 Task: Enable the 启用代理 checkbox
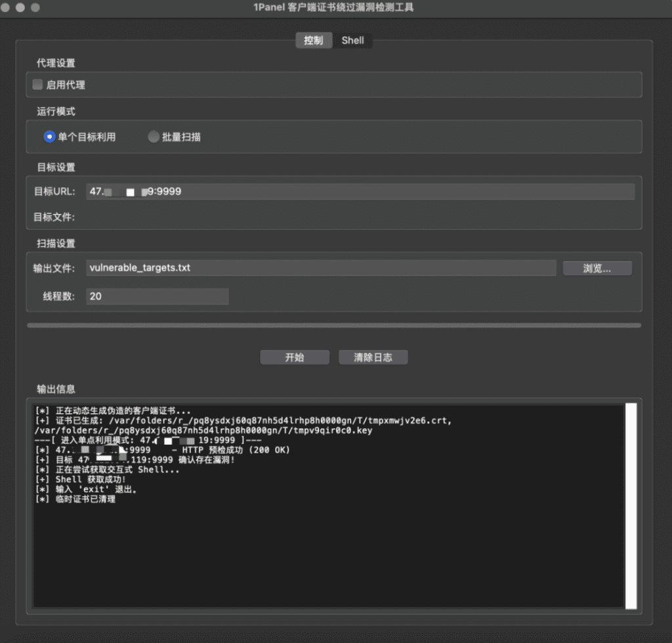point(37,85)
